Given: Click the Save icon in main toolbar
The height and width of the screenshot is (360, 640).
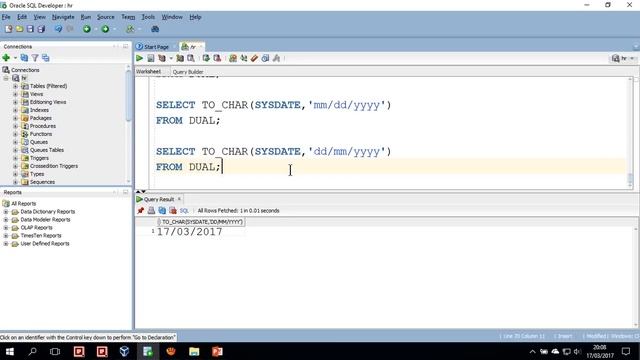Looking at the screenshot, I should (30, 29).
